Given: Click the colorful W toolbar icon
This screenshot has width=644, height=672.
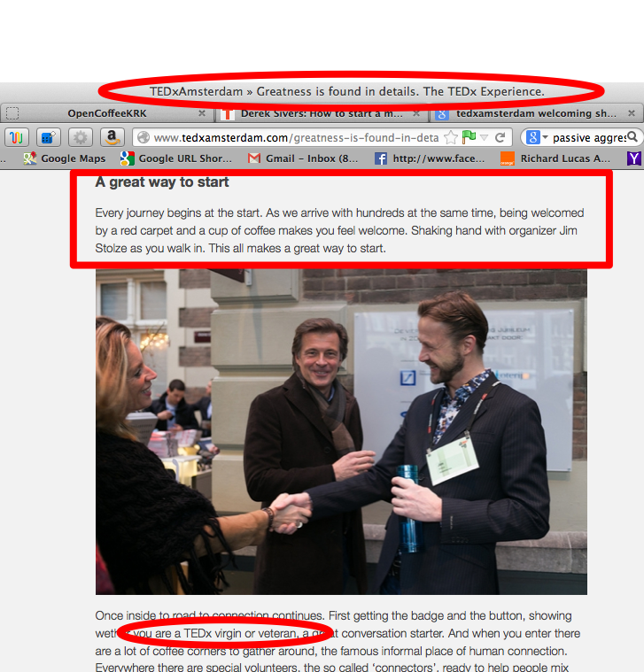Looking at the screenshot, I should tap(16, 137).
